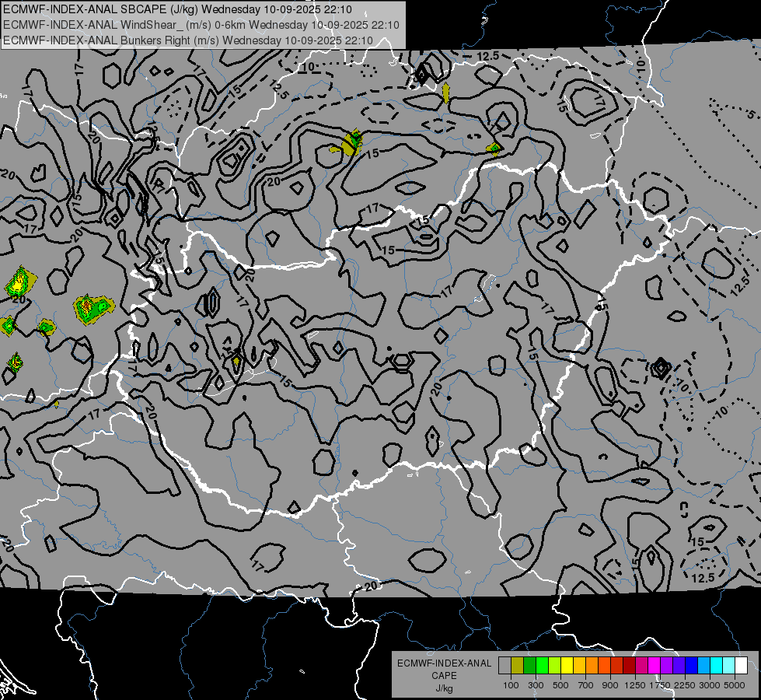Select the white swatch at legend end
761x700 pixels.
click(741, 666)
